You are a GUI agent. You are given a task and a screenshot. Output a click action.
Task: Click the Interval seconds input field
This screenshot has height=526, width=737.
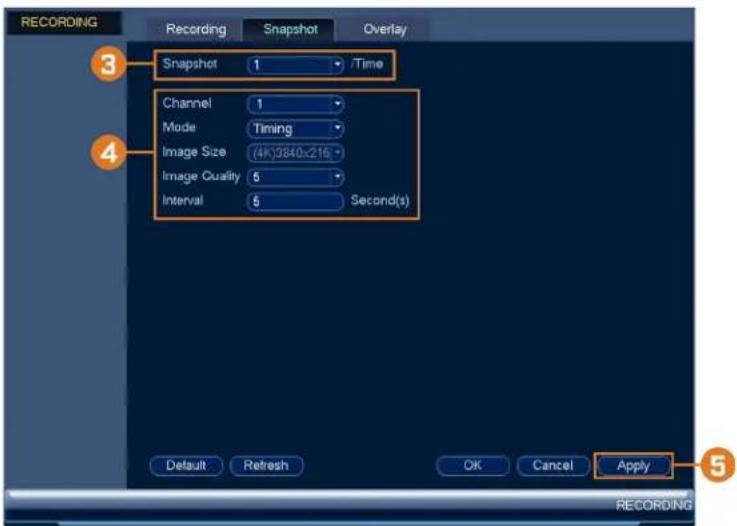pos(295,201)
